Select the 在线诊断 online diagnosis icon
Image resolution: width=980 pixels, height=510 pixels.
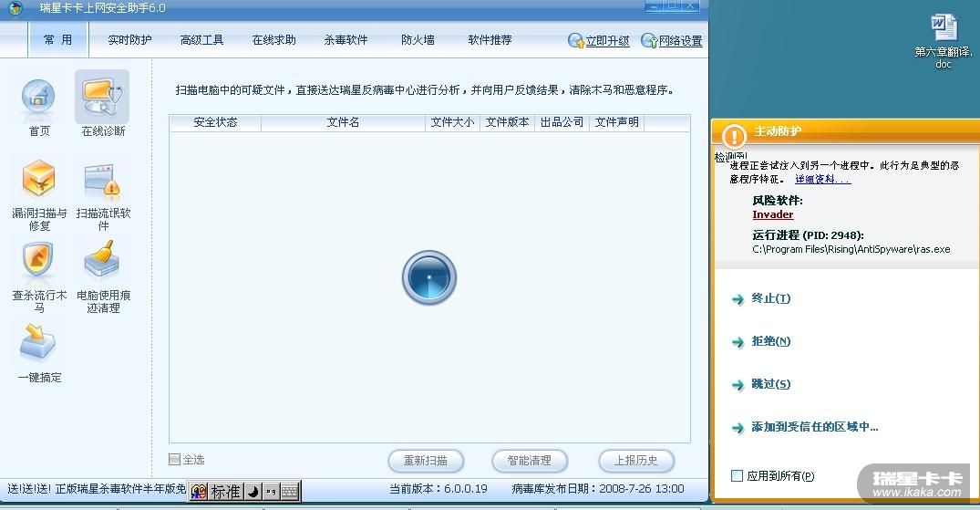102,97
